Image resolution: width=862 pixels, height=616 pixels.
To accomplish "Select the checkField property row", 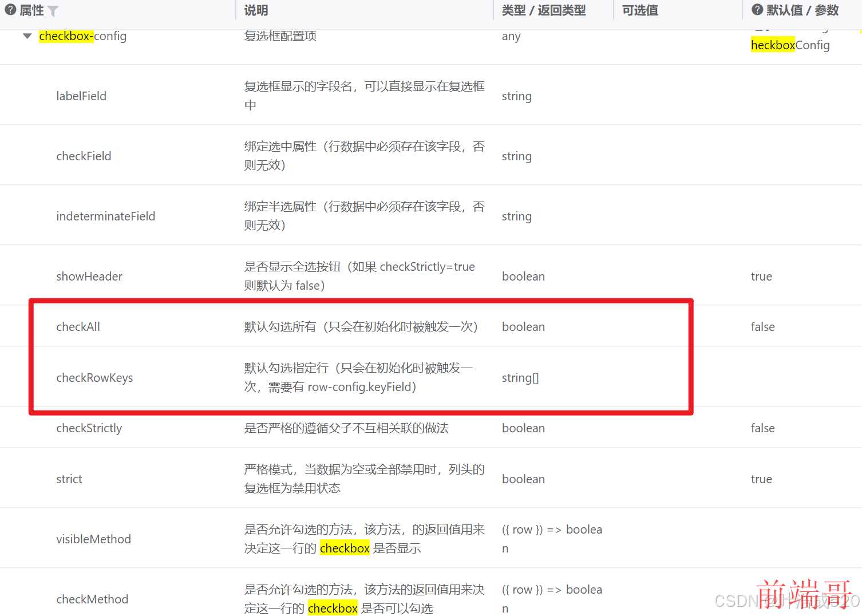I will pyautogui.click(x=431, y=155).
